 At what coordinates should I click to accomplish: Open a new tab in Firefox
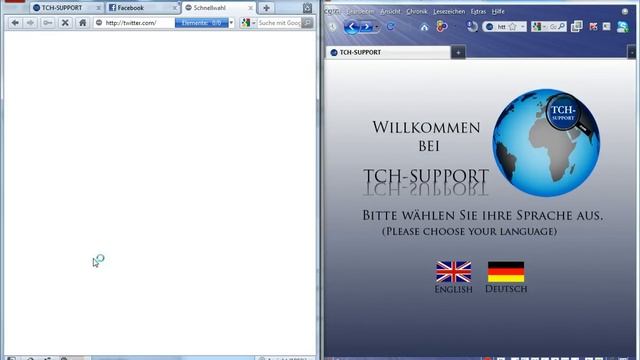(x=458, y=53)
